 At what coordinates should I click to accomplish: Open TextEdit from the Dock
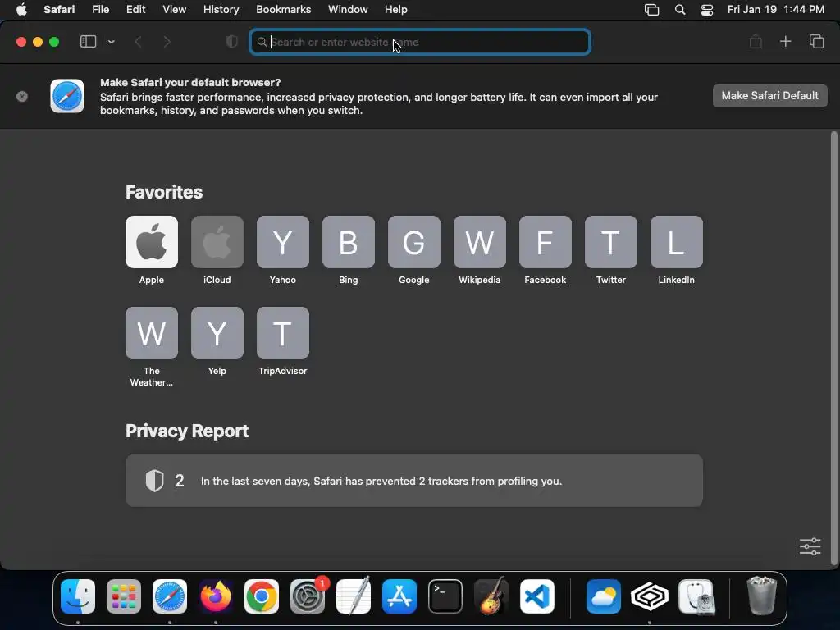click(354, 596)
